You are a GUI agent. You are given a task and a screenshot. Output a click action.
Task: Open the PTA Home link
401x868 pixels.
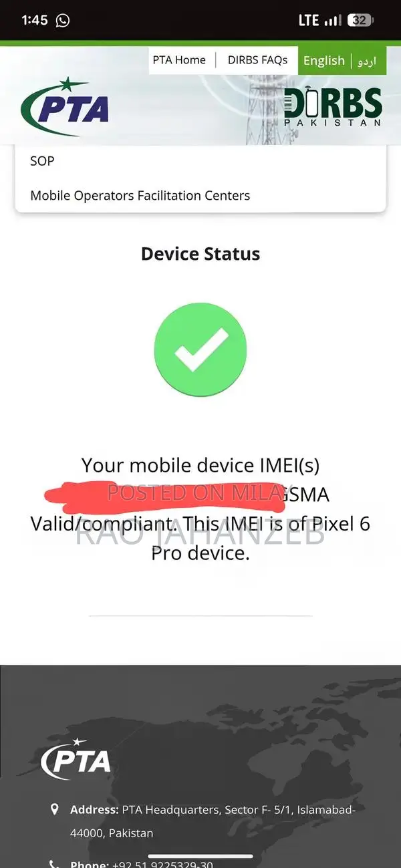(179, 60)
